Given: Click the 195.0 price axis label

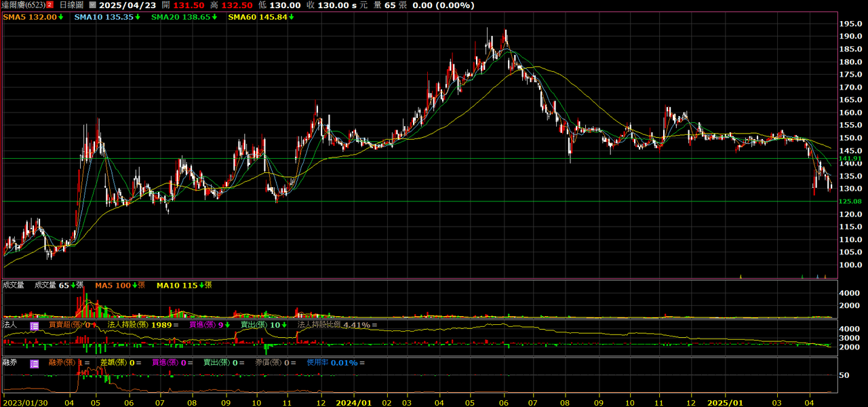Looking at the screenshot, I should click(x=850, y=24).
